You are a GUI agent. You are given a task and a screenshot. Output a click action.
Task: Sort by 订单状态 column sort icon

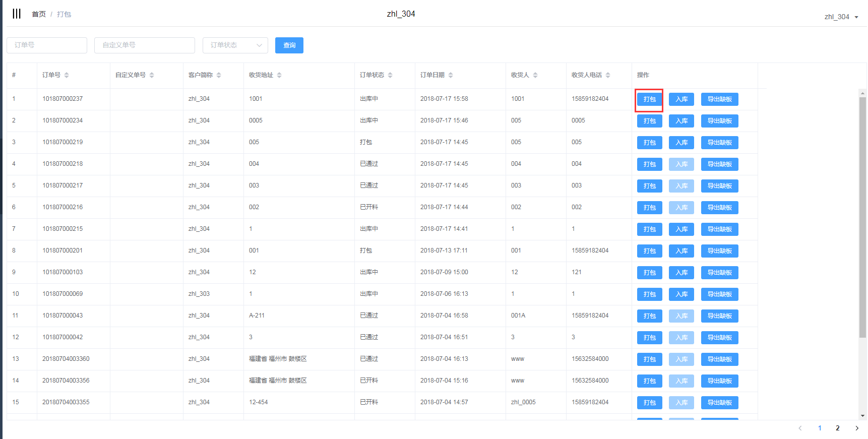pos(390,75)
